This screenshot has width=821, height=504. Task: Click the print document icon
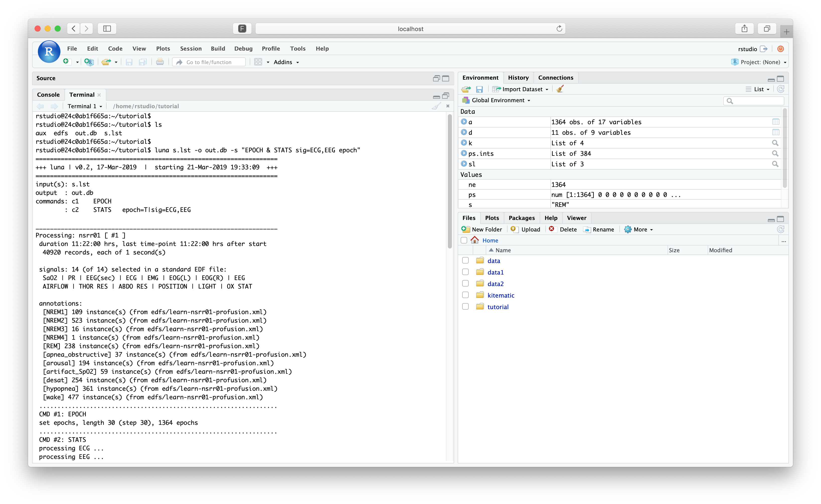pos(160,62)
